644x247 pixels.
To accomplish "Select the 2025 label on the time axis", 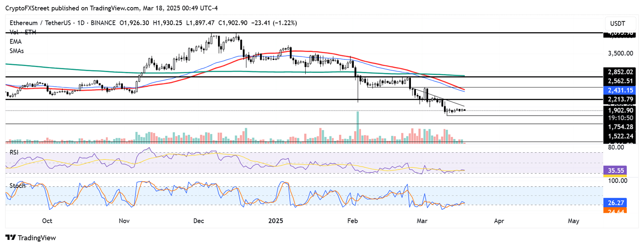I will click(275, 221).
